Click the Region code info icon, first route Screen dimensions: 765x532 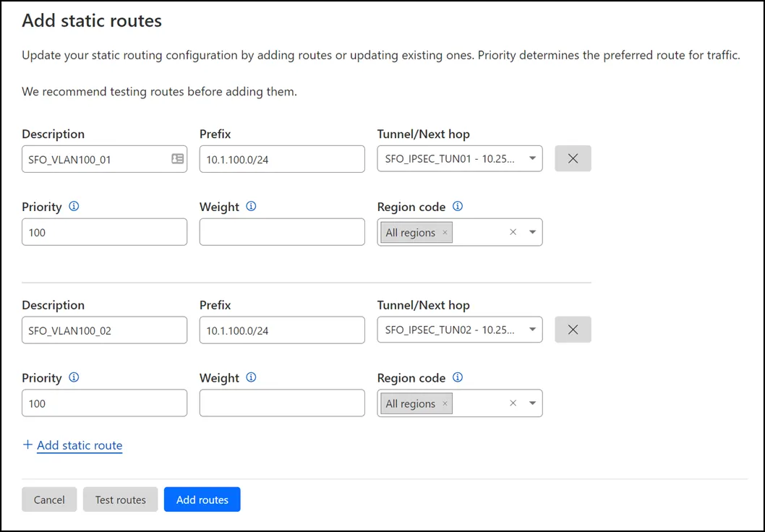(457, 207)
